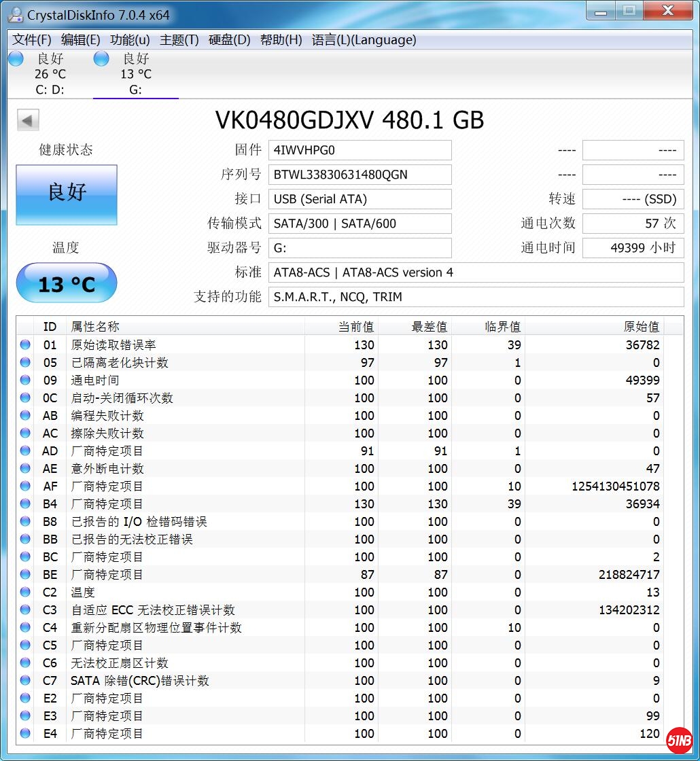700x761 pixels.
Task: Open the 功能(u) menu
Action: pos(130,40)
